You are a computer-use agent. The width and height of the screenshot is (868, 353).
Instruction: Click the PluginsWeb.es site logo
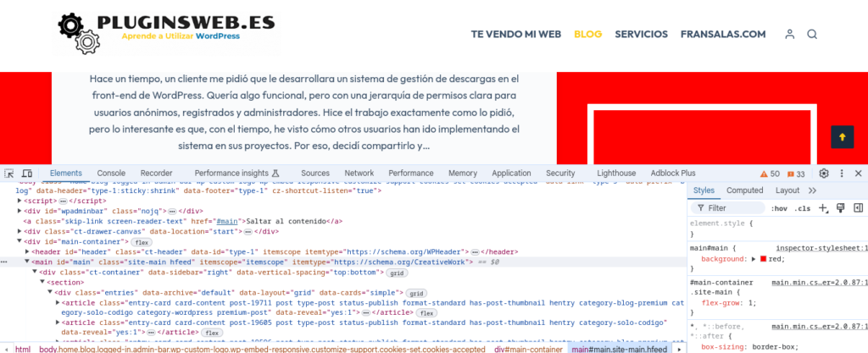[167, 33]
